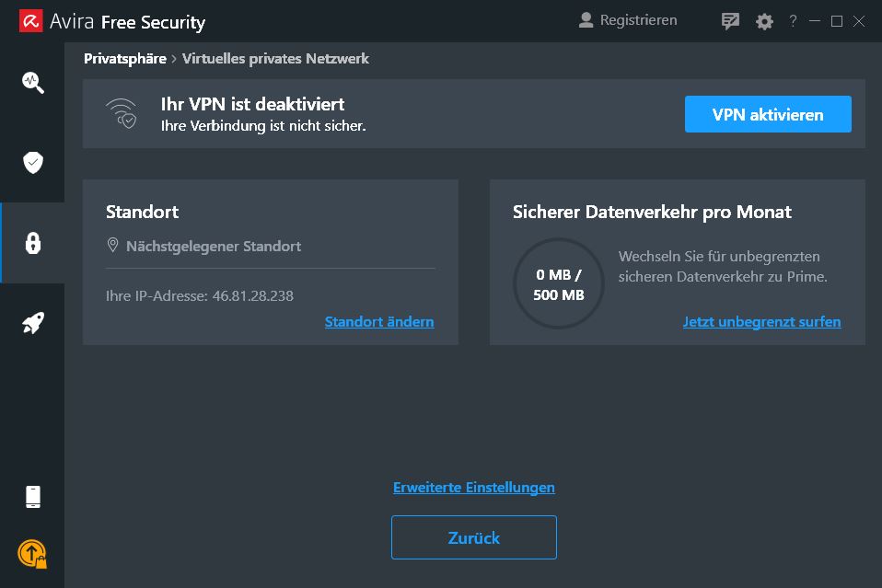882x588 pixels.
Task: Open the feedback chat icon
Action: point(730,21)
